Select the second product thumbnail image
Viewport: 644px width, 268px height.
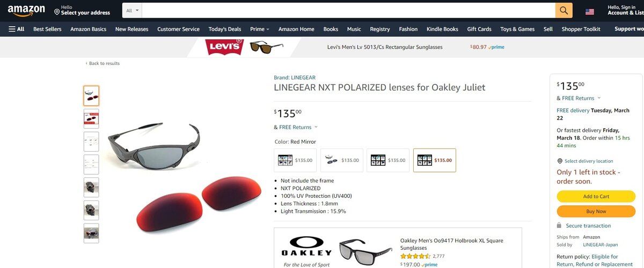tap(91, 118)
